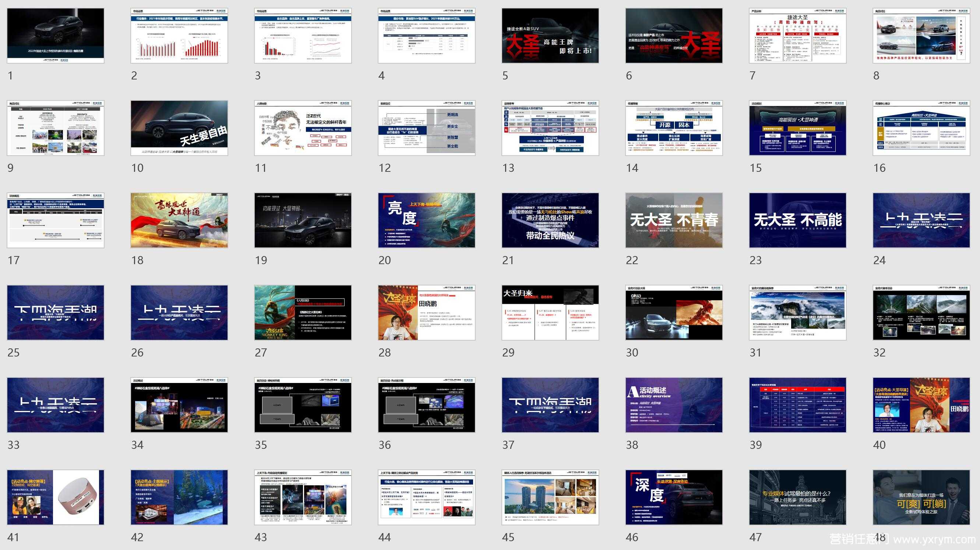Select slide 33 blue section title thumbnail
Viewport: 980px width, 550px height.
pos(56,405)
